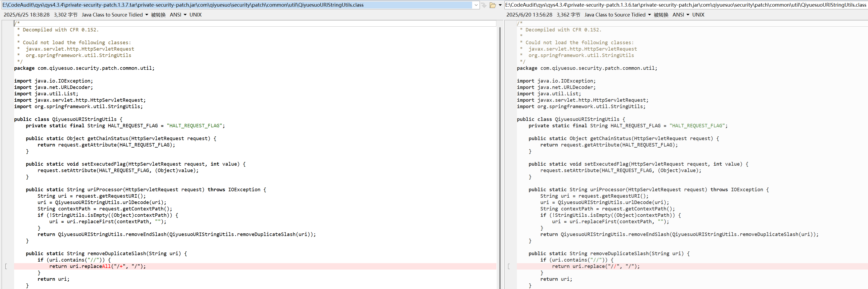868x289 pixels.
Task: Click the left pane UNIX line-ending label
Action: pyautogui.click(x=195, y=15)
